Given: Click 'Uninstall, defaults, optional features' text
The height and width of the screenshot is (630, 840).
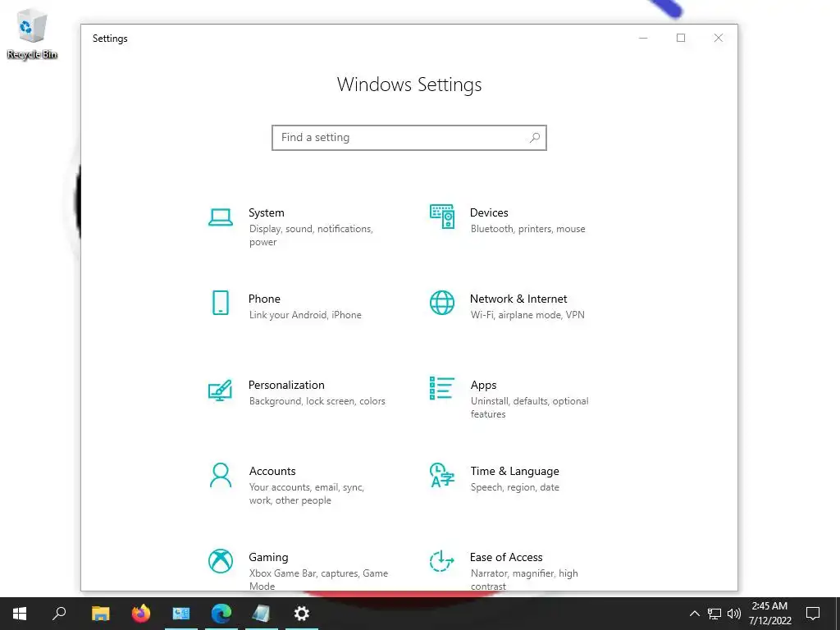Looking at the screenshot, I should pyautogui.click(x=529, y=407).
